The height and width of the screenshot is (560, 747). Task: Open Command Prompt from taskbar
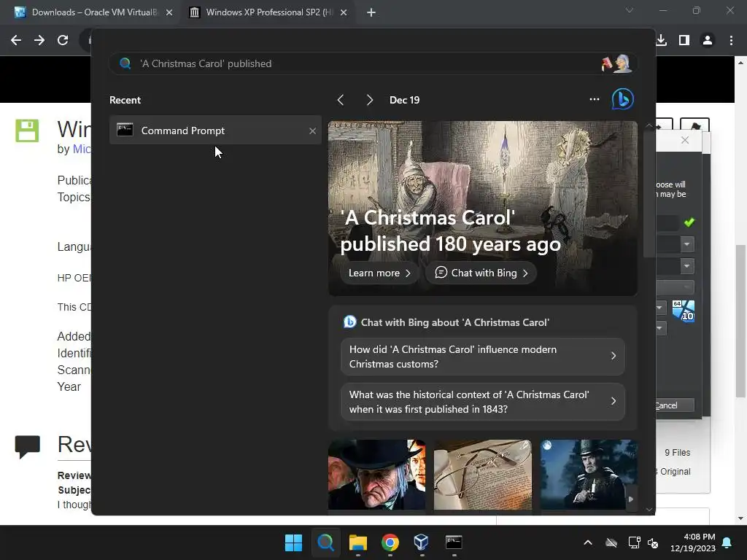(x=454, y=542)
